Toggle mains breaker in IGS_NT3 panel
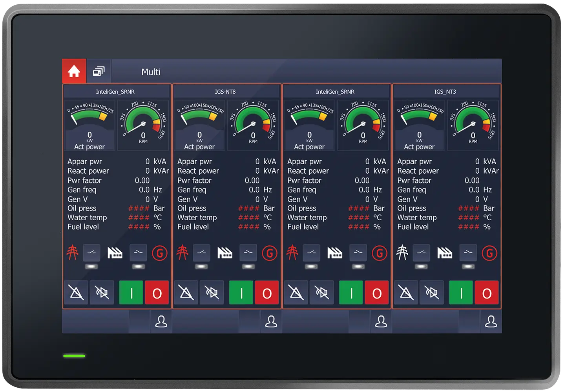The height and width of the screenshot is (392, 564). [x=421, y=252]
